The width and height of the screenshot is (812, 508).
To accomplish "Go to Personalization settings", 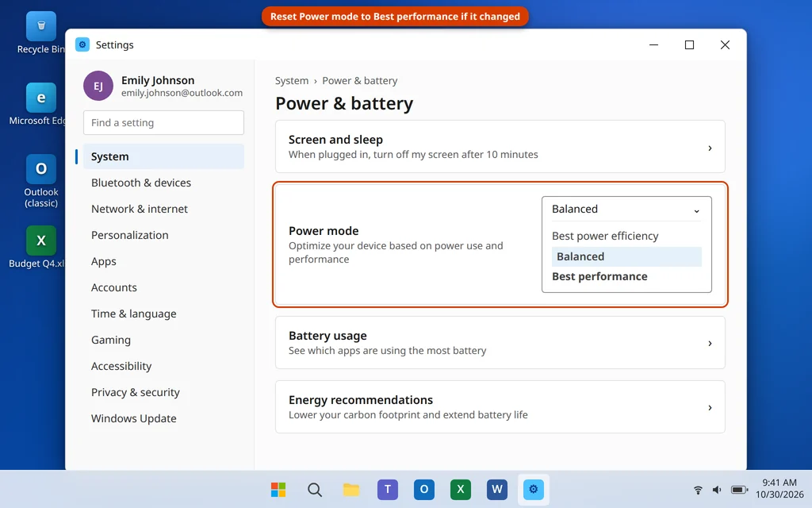I will [x=163, y=235].
